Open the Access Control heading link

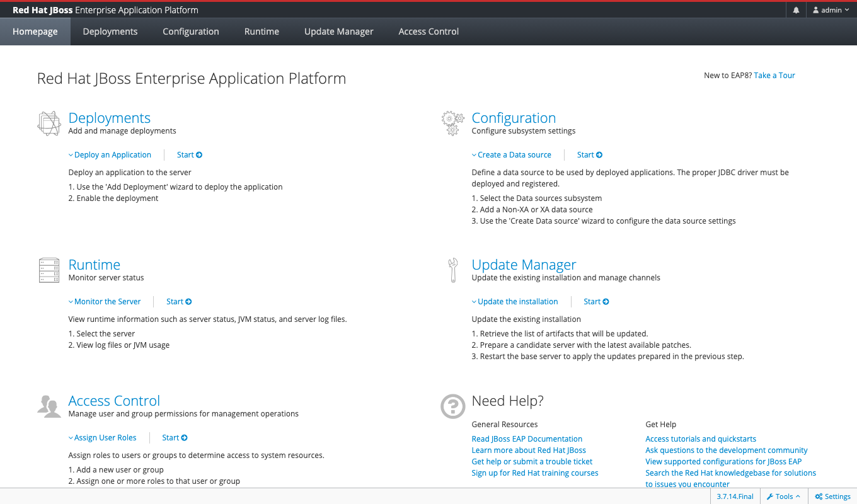click(x=114, y=401)
